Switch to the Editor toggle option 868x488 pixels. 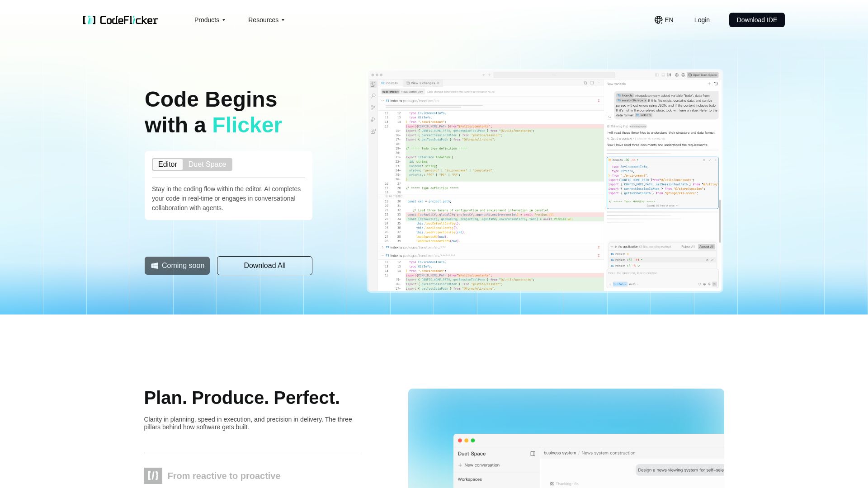[168, 164]
